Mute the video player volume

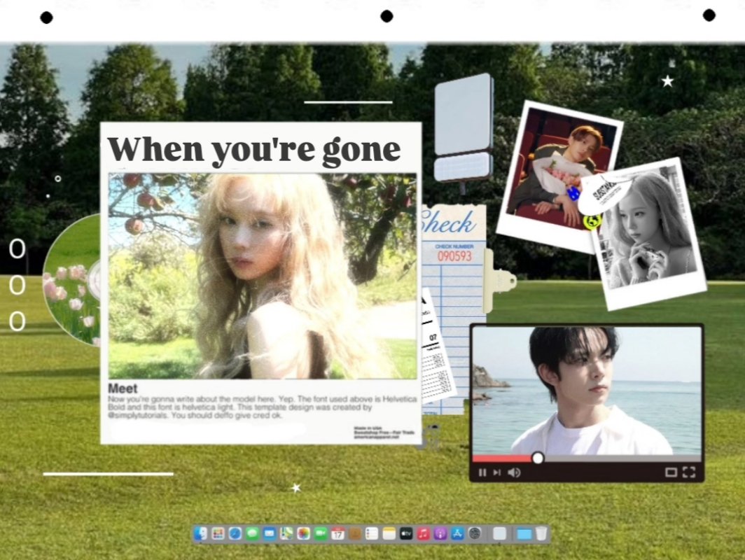514,472
